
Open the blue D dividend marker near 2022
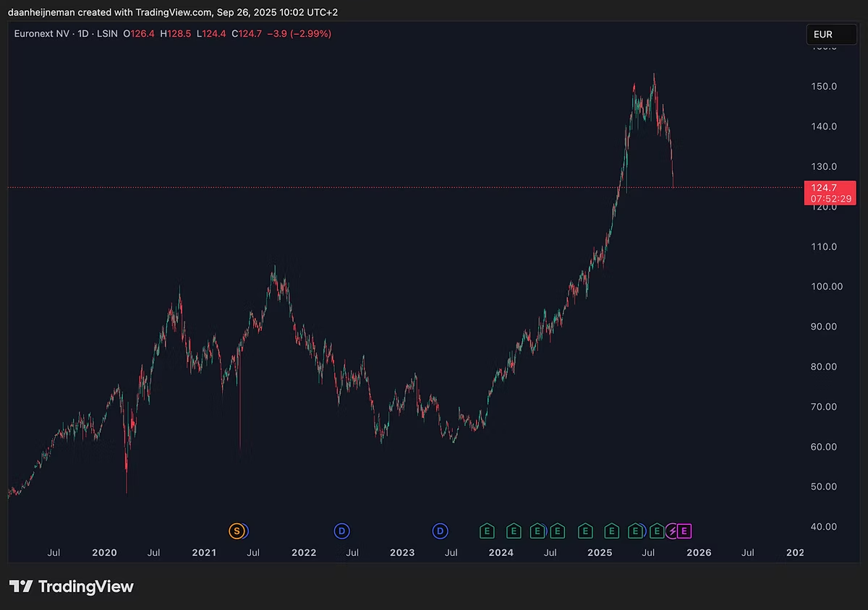(x=341, y=531)
